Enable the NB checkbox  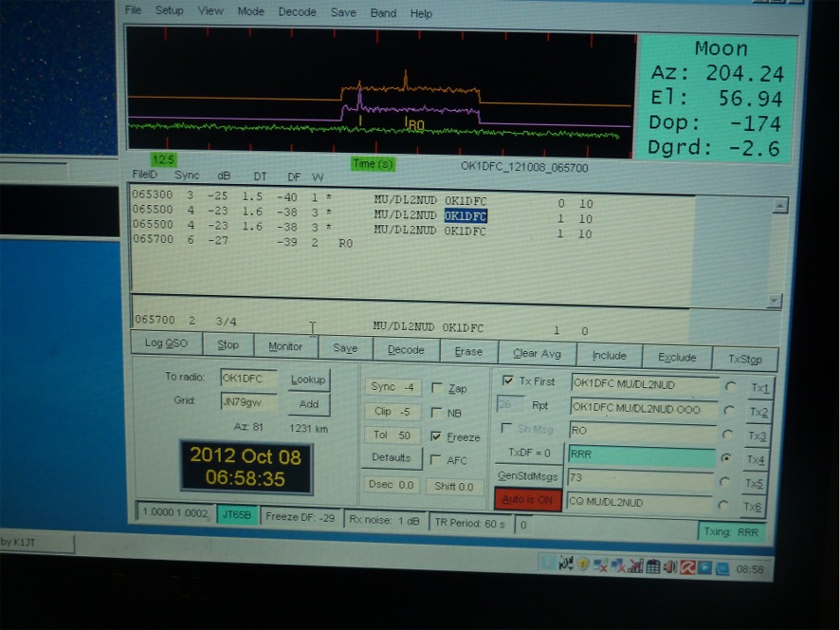point(437,413)
